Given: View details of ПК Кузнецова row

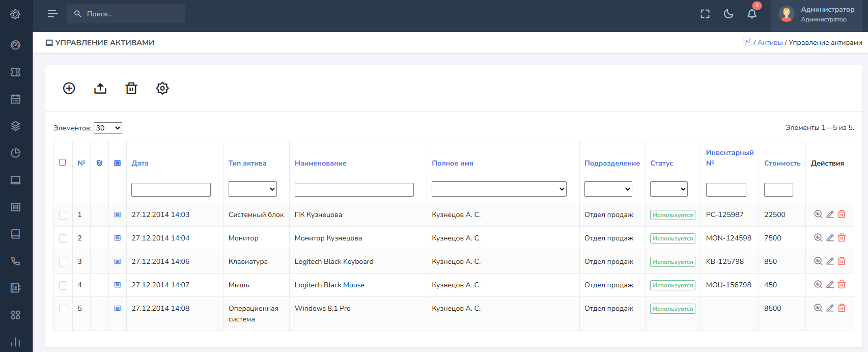Looking at the screenshot, I should (x=818, y=214).
